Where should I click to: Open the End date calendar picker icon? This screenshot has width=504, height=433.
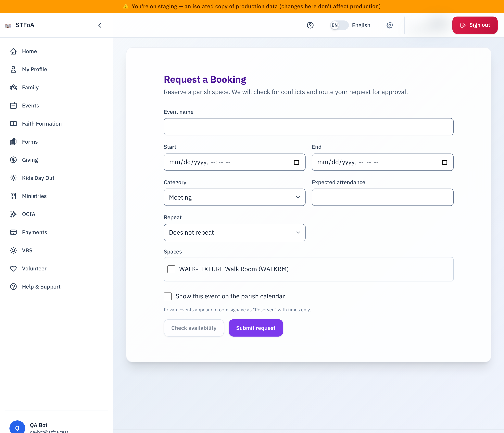click(x=444, y=162)
